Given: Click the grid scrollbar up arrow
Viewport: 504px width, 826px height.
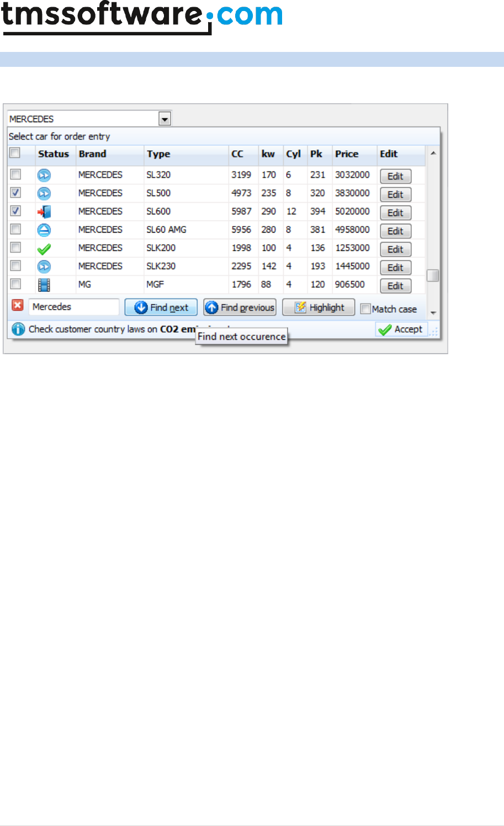Looking at the screenshot, I should [433, 153].
